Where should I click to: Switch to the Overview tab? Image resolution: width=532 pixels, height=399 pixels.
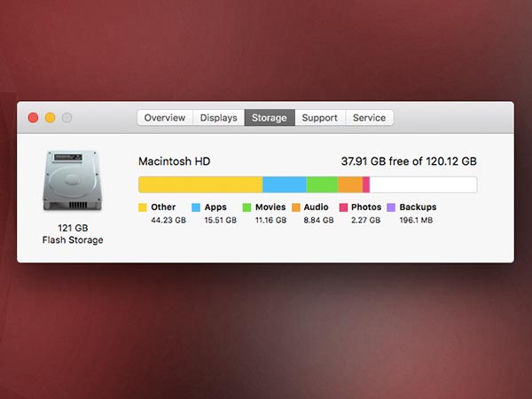[165, 118]
